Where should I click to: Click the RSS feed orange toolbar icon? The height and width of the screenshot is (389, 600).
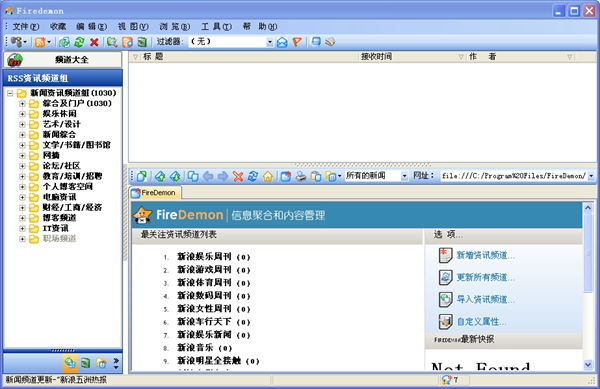(40, 42)
